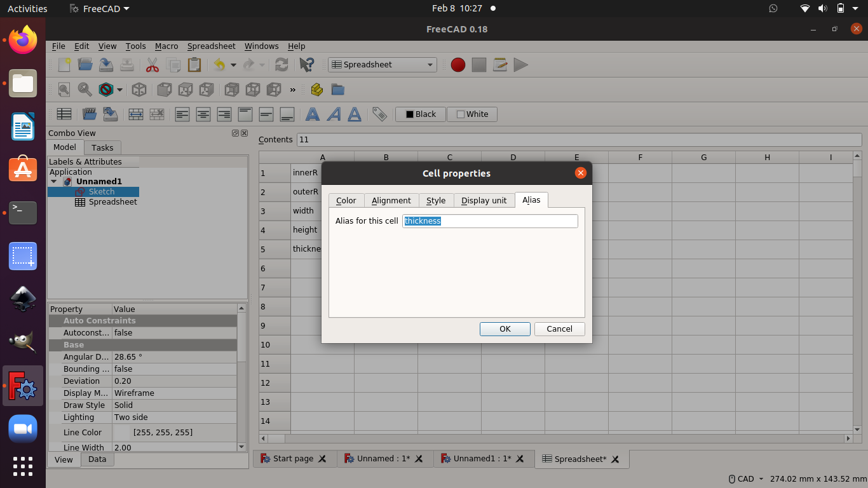Start macro recording with red circle
The height and width of the screenshot is (488, 868).
tap(458, 65)
